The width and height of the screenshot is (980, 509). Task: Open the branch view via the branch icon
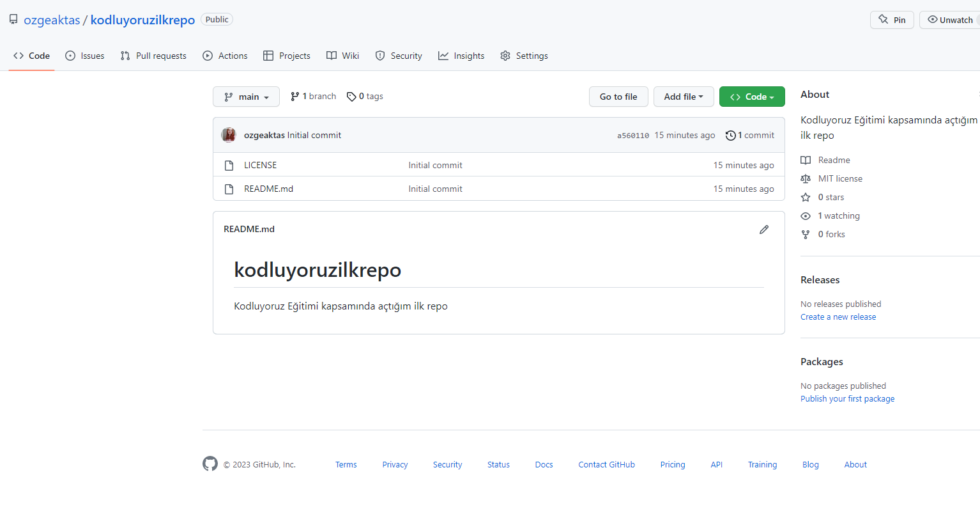(295, 96)
